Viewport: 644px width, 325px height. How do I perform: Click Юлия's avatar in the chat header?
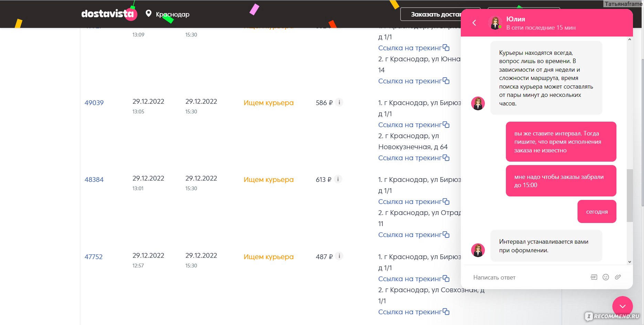click(495, 23)
